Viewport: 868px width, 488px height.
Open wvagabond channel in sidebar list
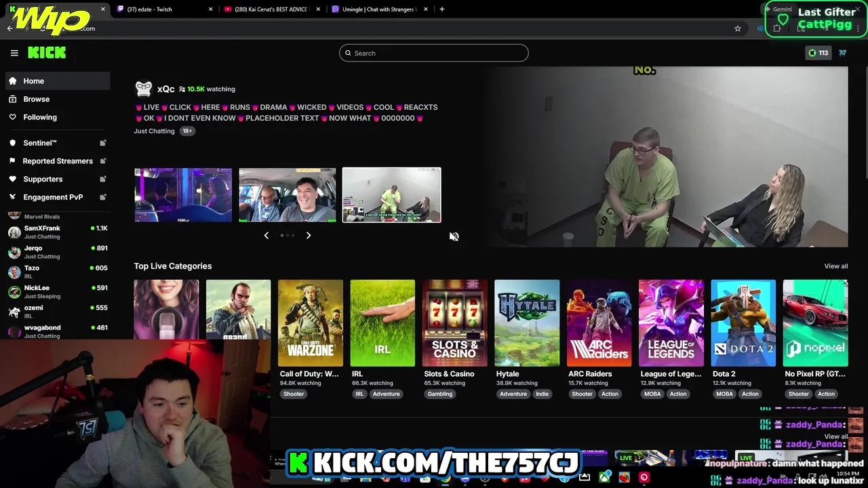[58, 331]
